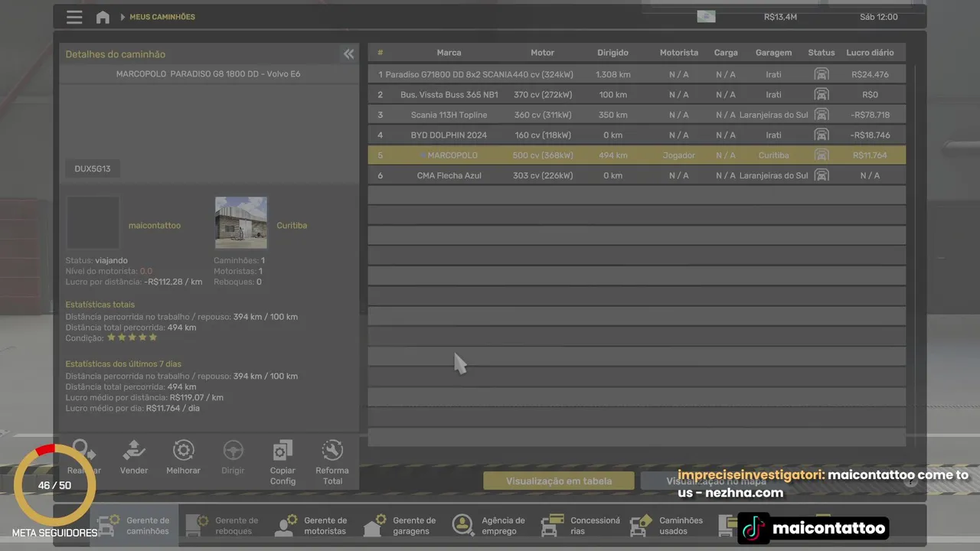
Task: Click MEUS CAMINHÕES breadcrumb
Action: [x=162, y=17]
